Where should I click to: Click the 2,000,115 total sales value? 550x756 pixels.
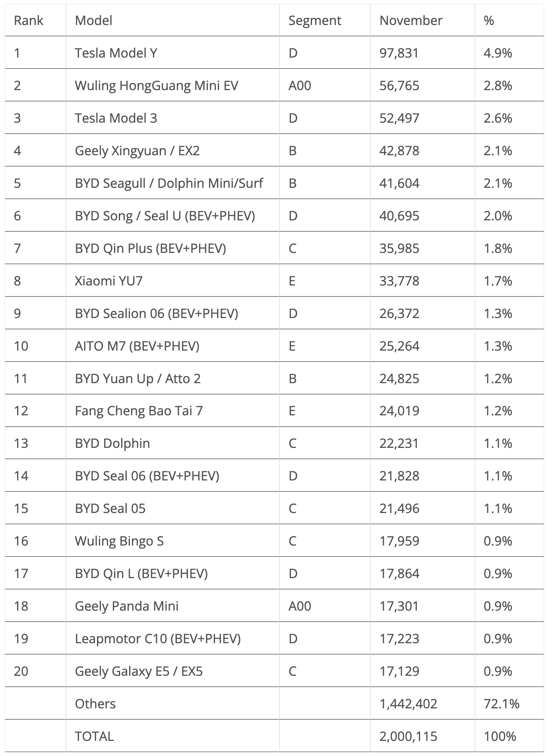pyautogui.click(x=408, y=737)
